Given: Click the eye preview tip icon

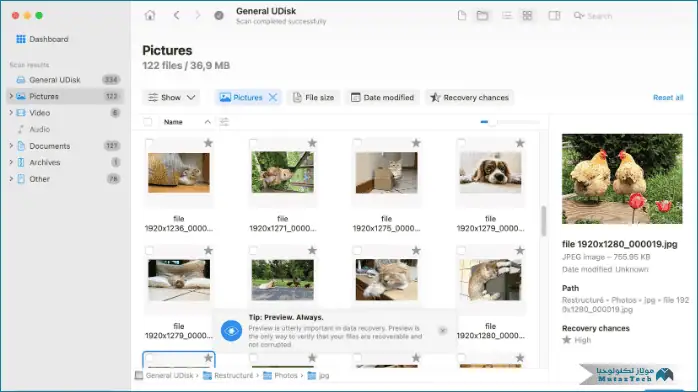Looking at the screenshot, I should click(x=231, y=331).
